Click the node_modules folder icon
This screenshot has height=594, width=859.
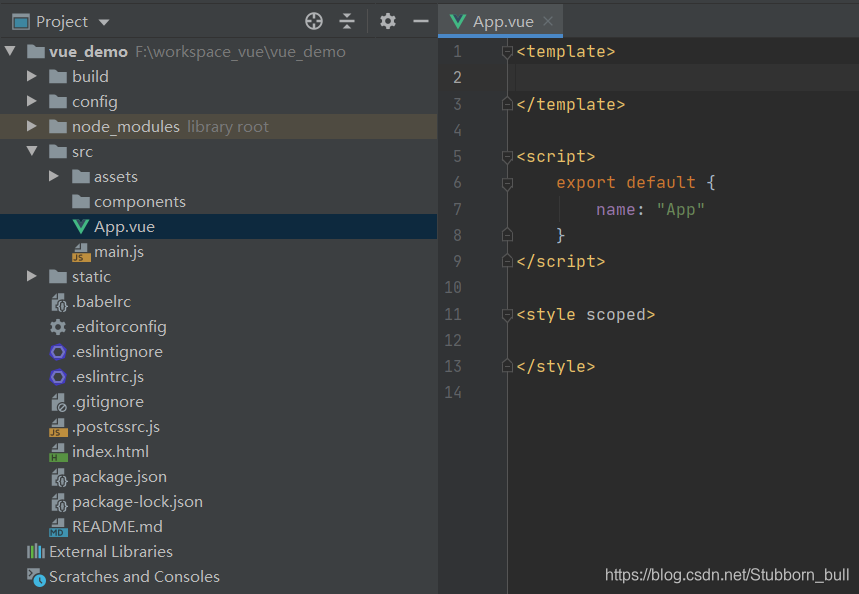coord(58,127)
